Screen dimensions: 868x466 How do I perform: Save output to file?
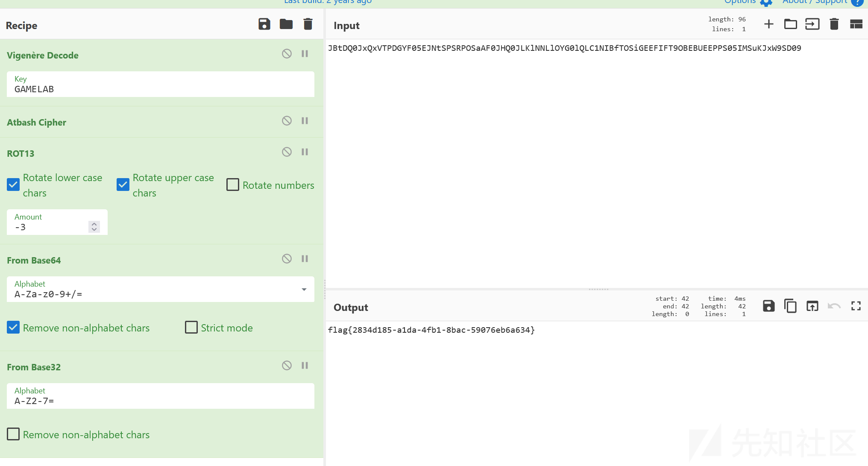(768, 306)
